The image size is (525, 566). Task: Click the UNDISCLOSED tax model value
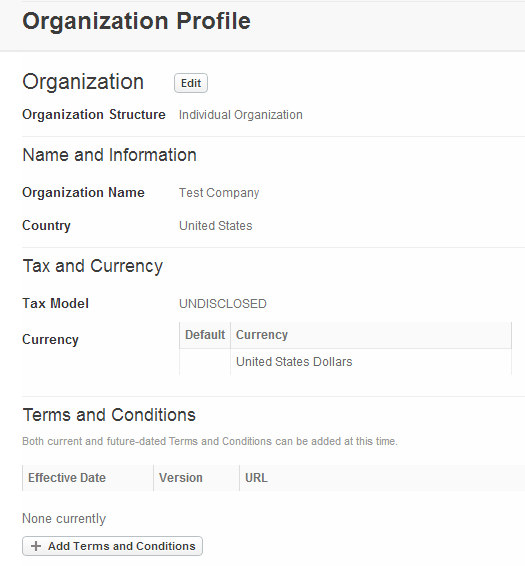pos(223,304)
